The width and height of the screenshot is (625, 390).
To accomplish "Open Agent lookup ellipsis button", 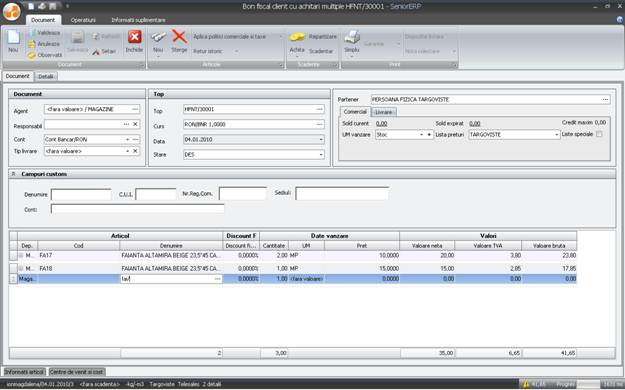I will pos(135,109).
